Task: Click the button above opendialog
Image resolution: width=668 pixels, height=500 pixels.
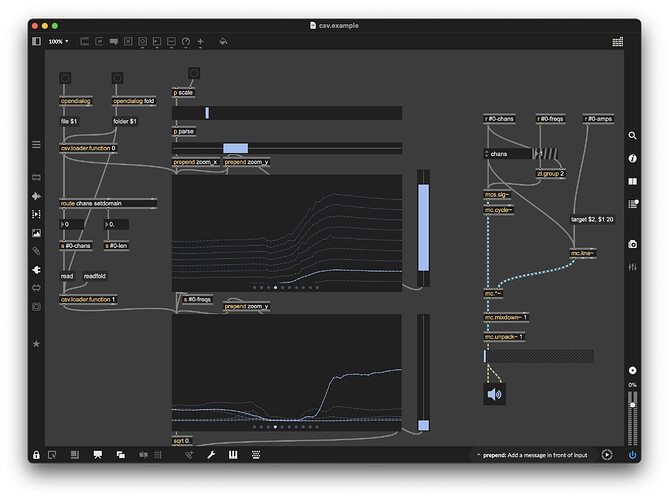Action: click(x=65, y=78)
